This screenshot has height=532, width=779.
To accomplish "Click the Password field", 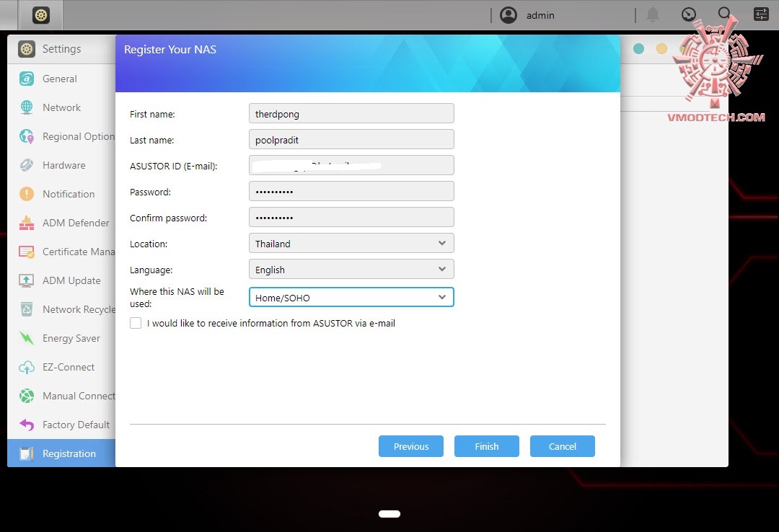I will point(351,191).
